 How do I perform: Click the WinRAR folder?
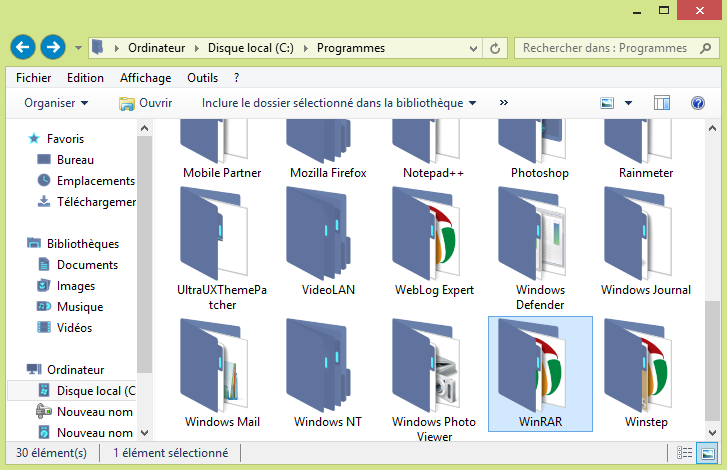[x=540, y=374]
